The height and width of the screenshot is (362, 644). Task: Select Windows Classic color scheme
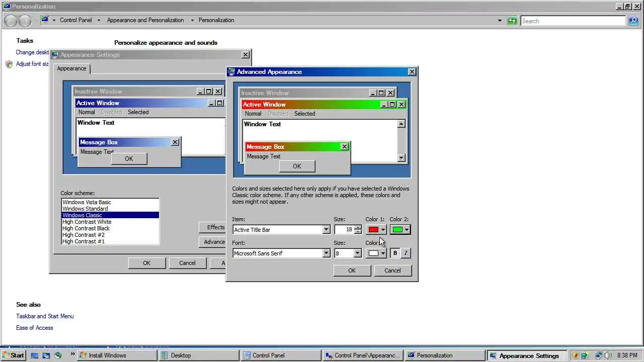(x=110, y=215)
